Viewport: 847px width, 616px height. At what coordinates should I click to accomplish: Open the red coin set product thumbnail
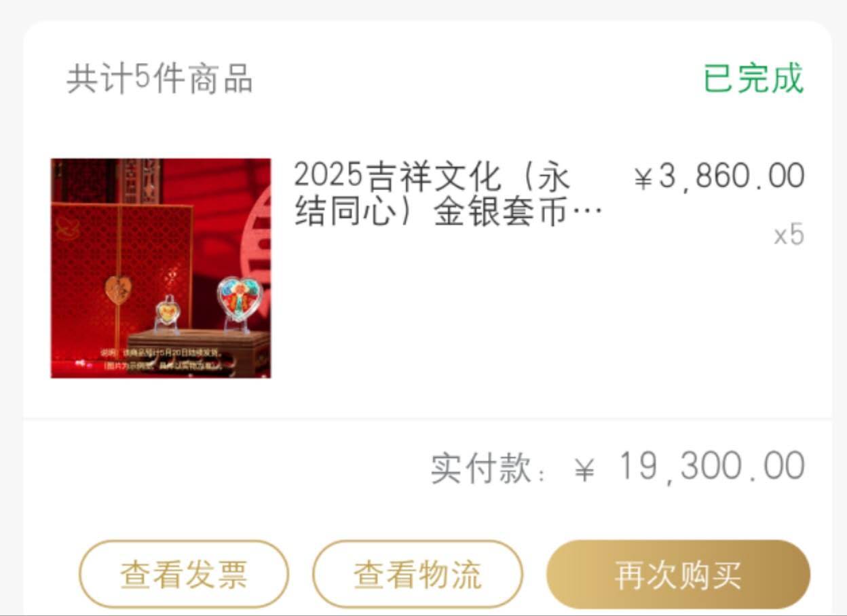pos(161,268)
